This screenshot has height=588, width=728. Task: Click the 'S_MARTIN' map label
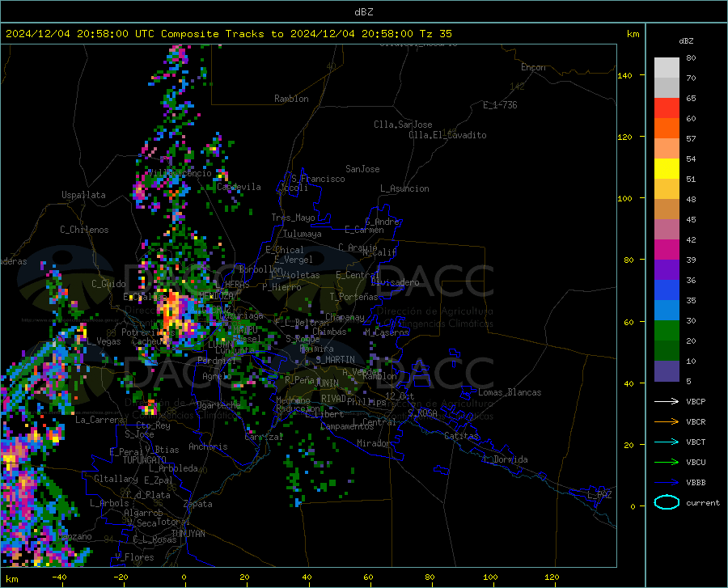335,360
